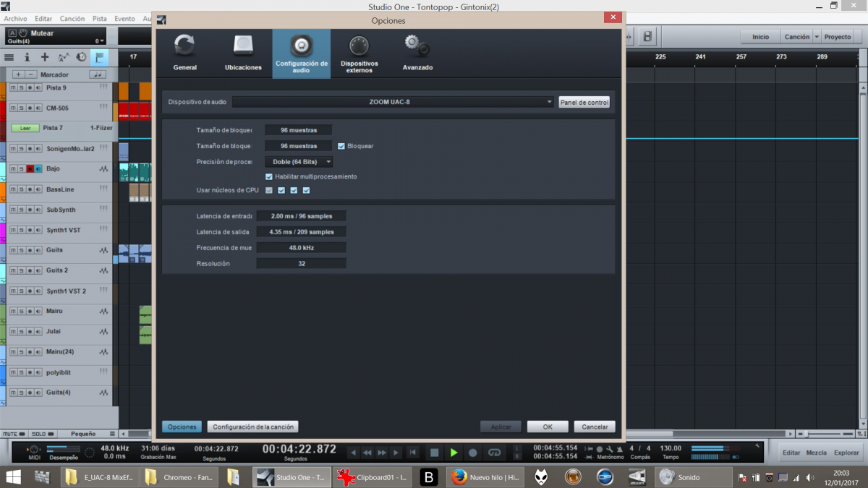Open the Mezcla panel
This screenshot has height=488, width=868.
click(816, 453)
